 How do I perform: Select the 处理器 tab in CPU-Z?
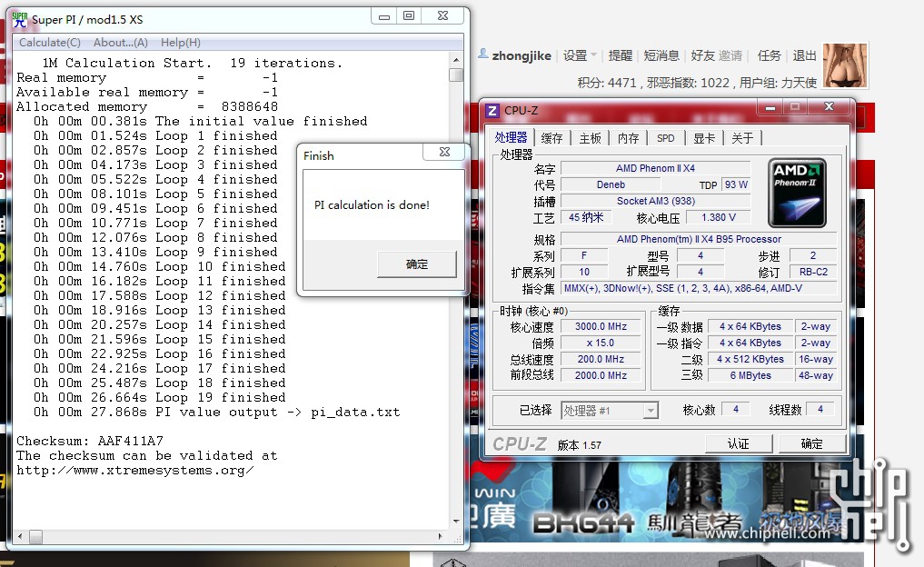tap(511, 137)
